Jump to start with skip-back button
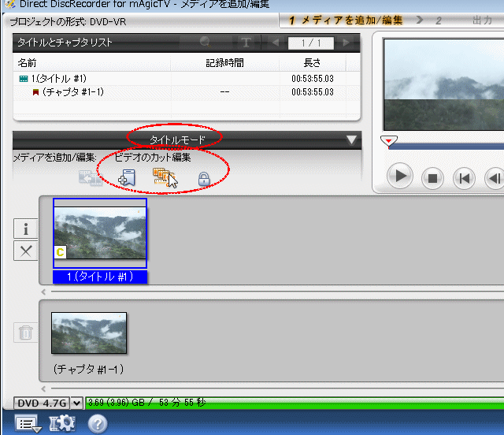The image size is (504, 435). tap(464, 177)
